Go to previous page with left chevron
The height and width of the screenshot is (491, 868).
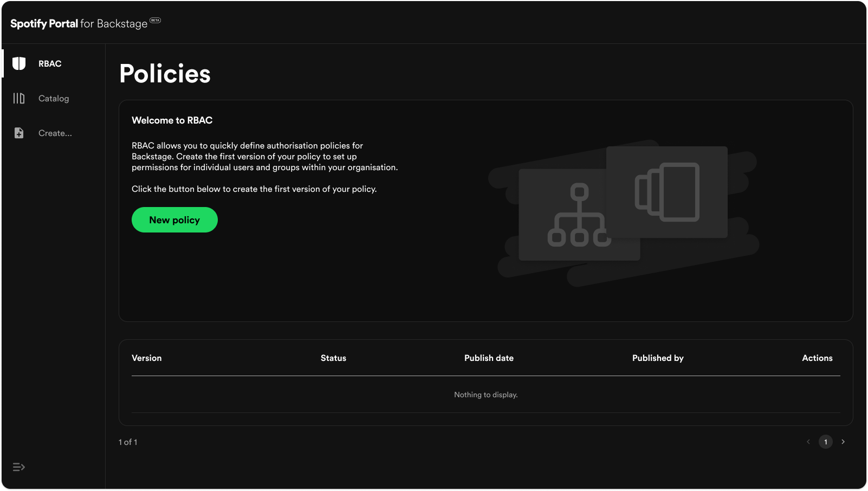[x=808, y=442]
